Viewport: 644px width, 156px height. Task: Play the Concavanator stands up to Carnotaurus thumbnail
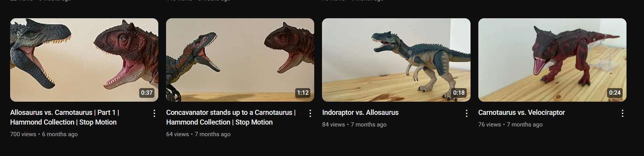[240, 60]
